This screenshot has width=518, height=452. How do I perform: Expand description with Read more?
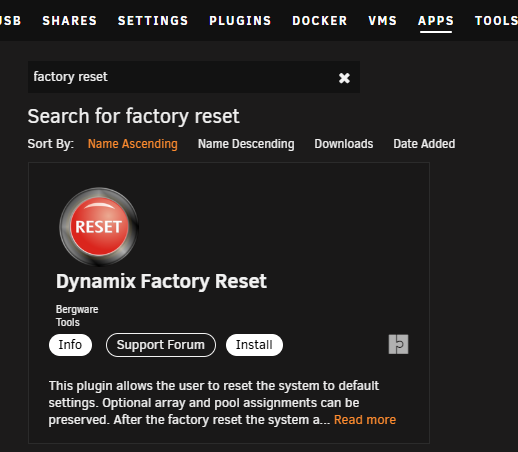pos(365,420)
